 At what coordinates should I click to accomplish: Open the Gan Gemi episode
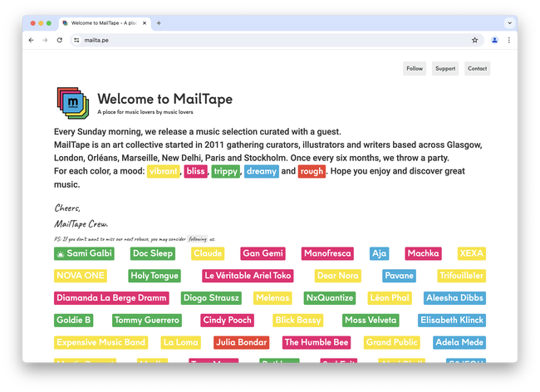[263, 253]
